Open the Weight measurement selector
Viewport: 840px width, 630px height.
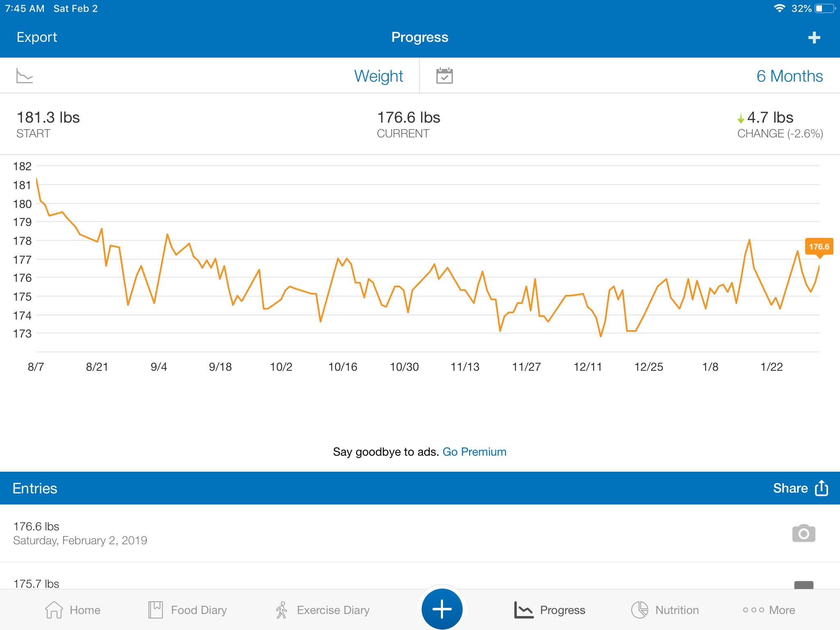[379, 76]
